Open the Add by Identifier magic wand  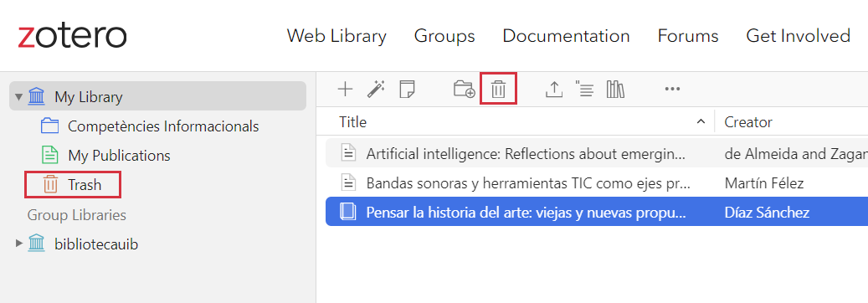click(377, 89)
